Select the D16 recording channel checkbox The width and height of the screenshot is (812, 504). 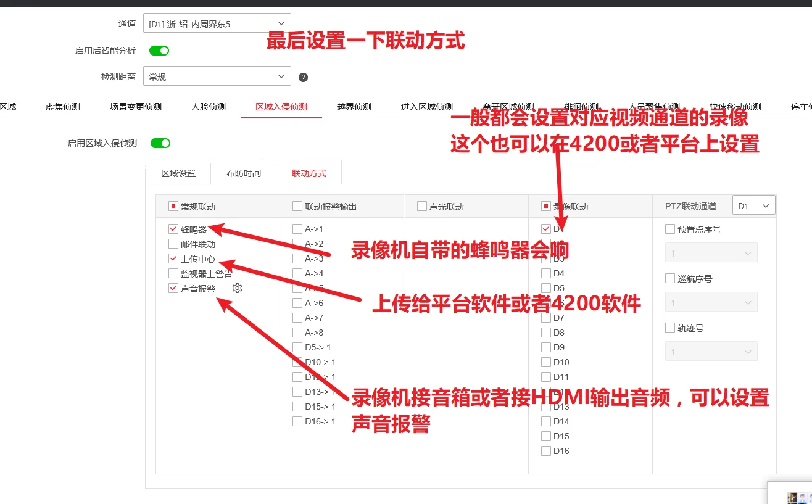tap(545, 451)
